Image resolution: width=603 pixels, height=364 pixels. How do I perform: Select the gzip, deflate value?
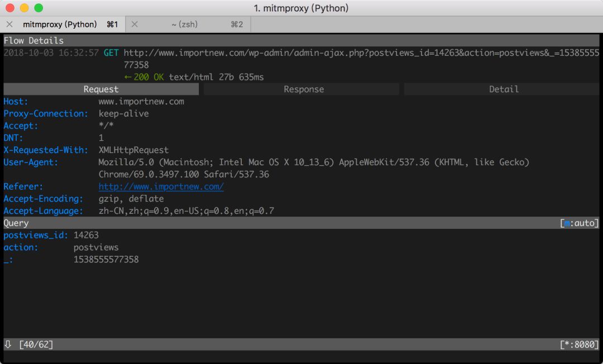[x=131, y=199]
